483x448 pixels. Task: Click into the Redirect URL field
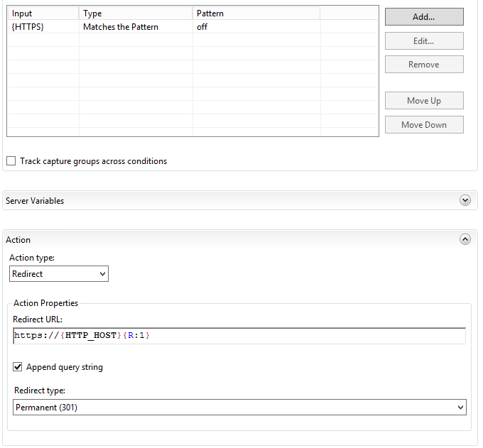(x=239, y=336)
